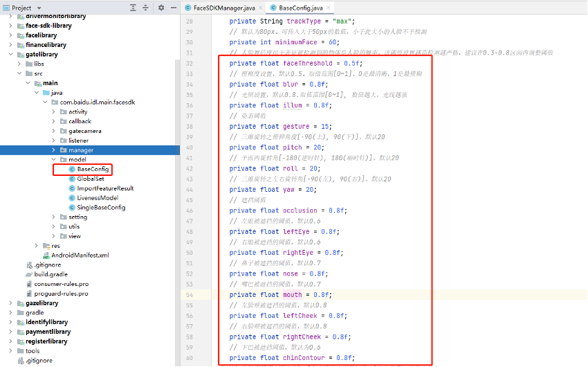The image size is (588, 367).
Task: Close the FaceSDKManager.java tab
Action: (261, 8)
